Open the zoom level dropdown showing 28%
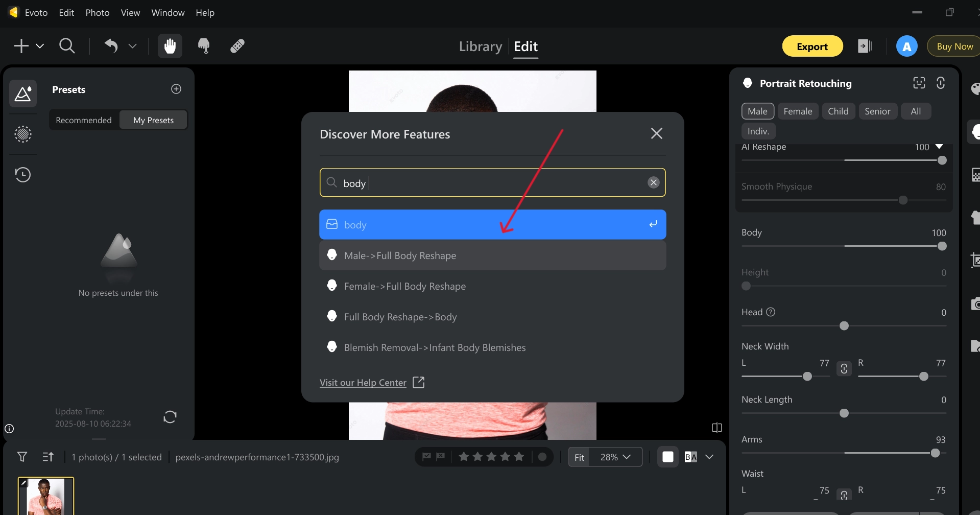This screenshot has width=980, height=515. [x=615, y=457]
